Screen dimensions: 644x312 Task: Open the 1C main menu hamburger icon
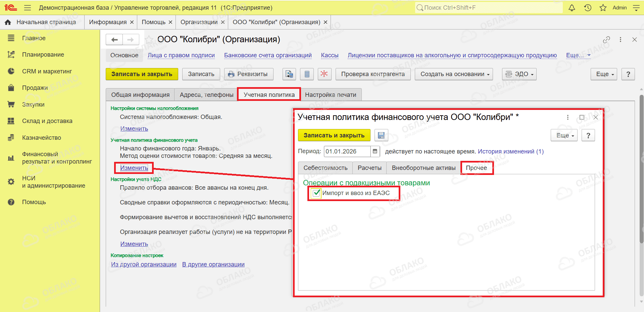(x=28, y=8)
